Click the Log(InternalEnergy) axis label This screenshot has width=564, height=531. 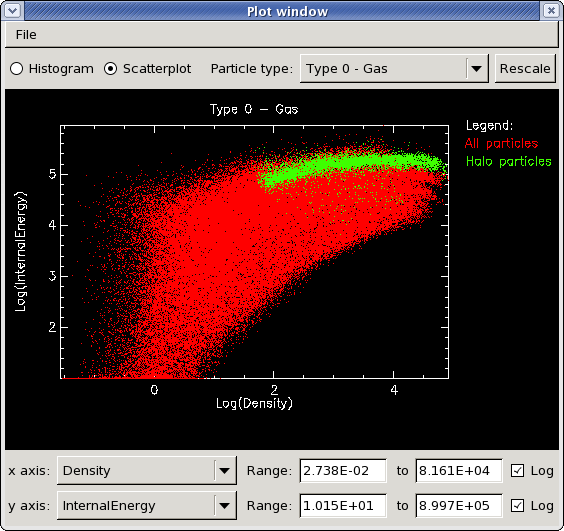[21, 251]
